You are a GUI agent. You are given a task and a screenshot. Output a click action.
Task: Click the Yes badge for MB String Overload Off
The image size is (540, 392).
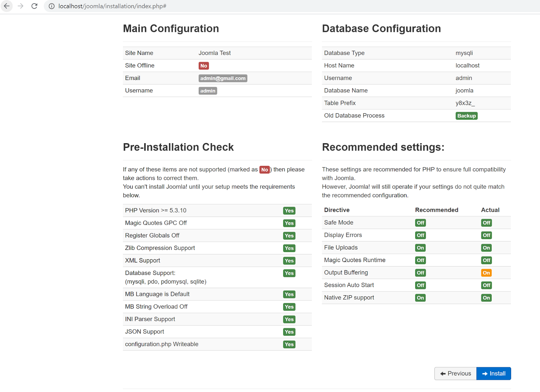click(x=289, y=307)
